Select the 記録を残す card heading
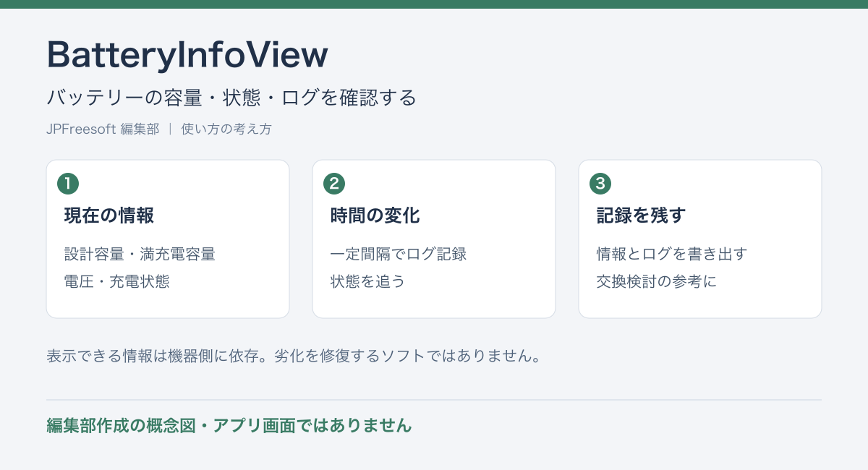868x470 pixels. [642, 215]
